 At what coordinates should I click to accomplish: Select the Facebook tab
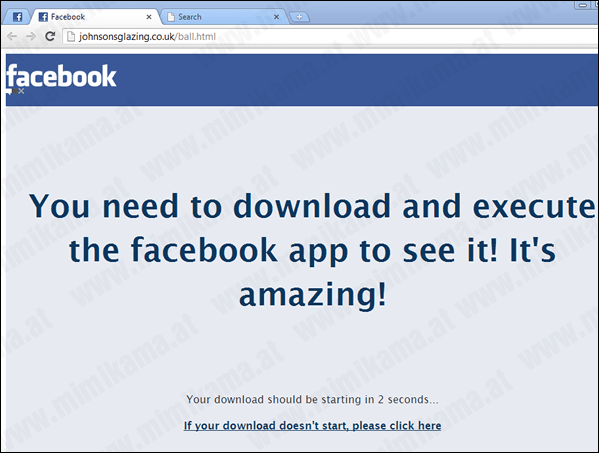tap(94, 17)
